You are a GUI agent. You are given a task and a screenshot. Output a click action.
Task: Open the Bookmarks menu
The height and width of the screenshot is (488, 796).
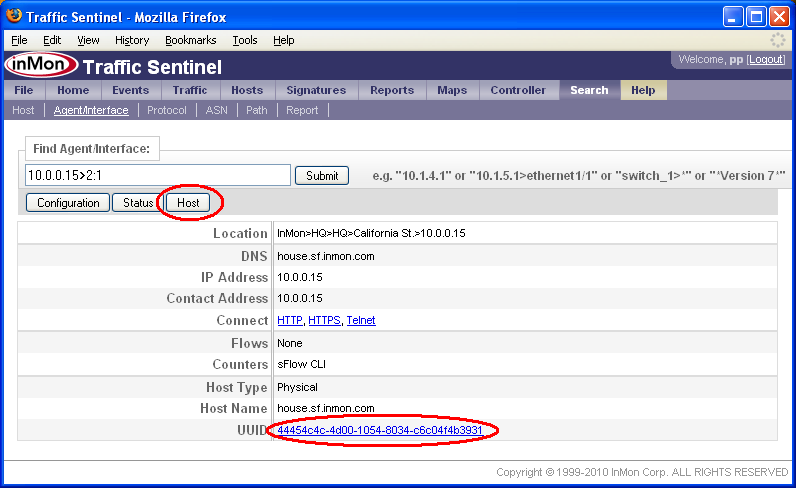[x=190, y=40]
